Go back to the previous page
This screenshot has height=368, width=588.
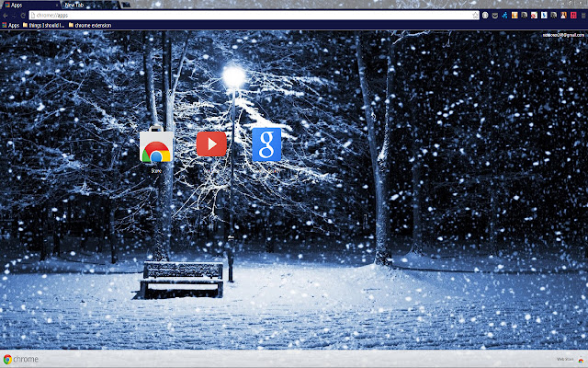(6, 16)
